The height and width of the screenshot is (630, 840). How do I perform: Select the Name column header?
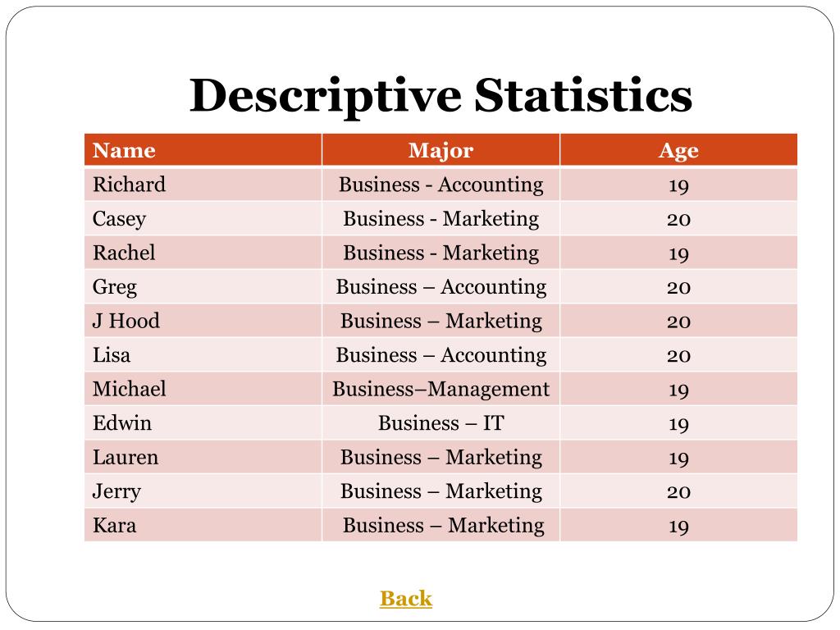pyautogui.click(x=203, y=150)
